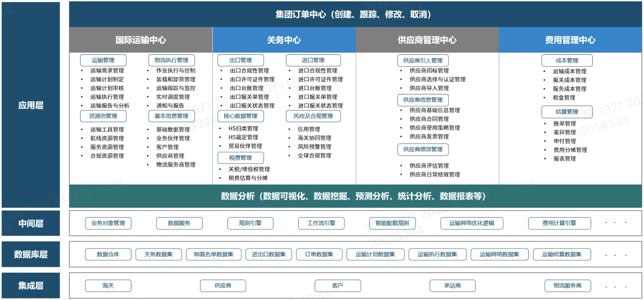Click the HS归类管理 list item

coord(244,128)
